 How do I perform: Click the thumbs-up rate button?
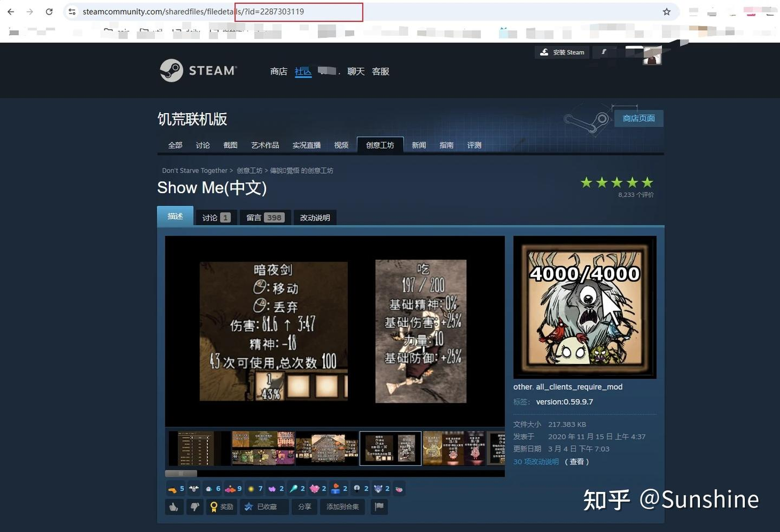pos(174,507)
